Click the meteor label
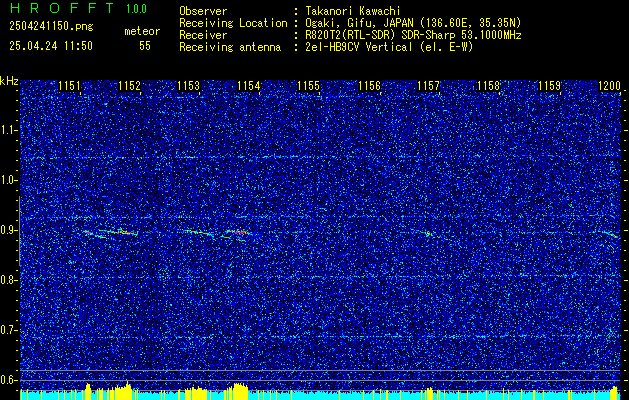629x400 pixels. click(142, 31)
